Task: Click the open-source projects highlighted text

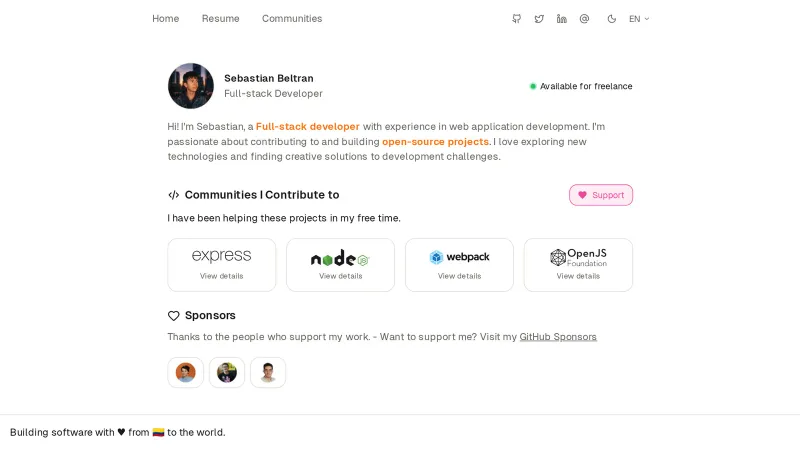Action: pos(436,142)
